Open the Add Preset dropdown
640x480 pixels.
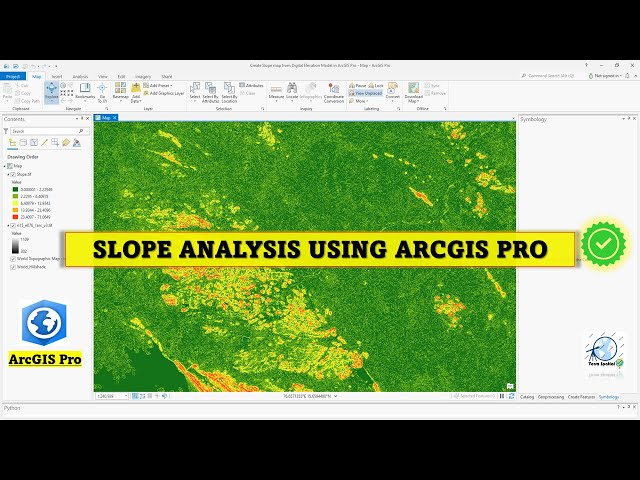point(158,86)
